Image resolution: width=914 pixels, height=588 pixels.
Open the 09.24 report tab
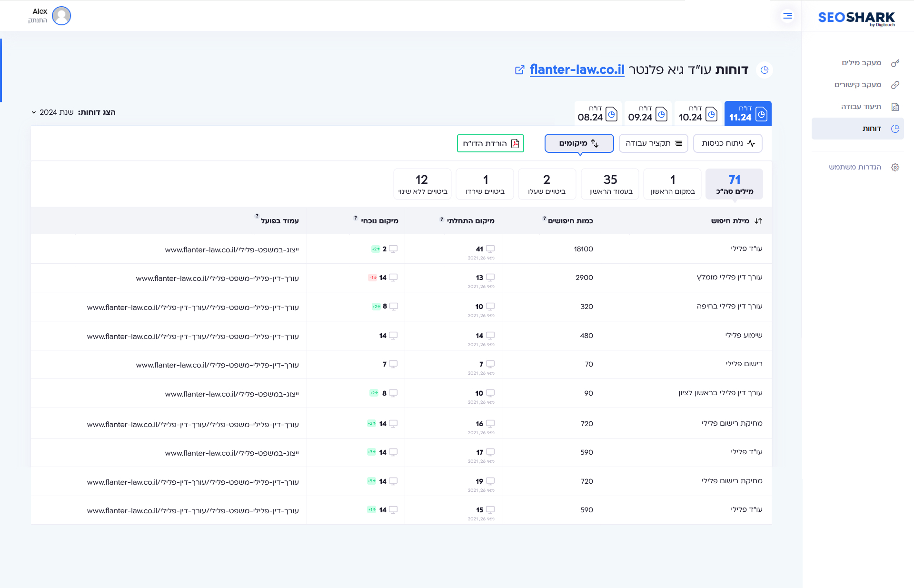648,113
